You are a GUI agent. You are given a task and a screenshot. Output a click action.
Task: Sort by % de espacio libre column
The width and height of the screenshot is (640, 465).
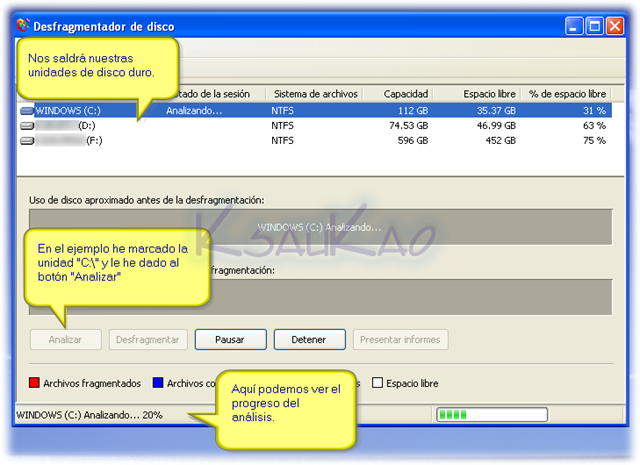coord(567,94)
